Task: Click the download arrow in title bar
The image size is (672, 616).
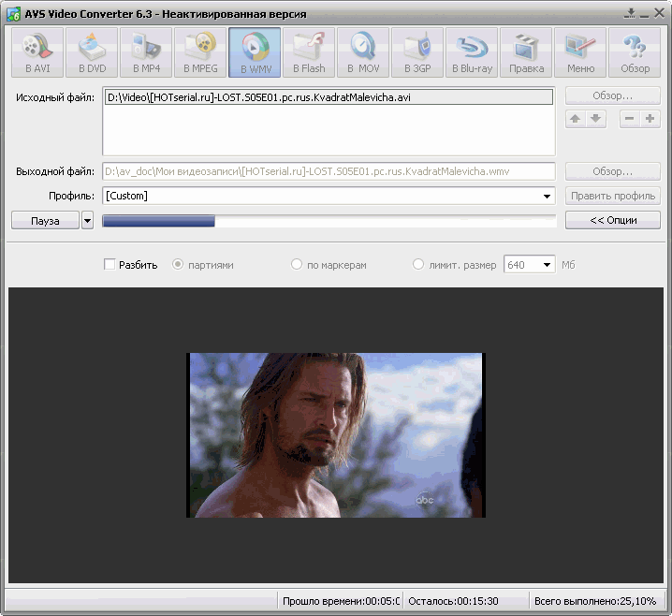Action: [x=630, y=13]
